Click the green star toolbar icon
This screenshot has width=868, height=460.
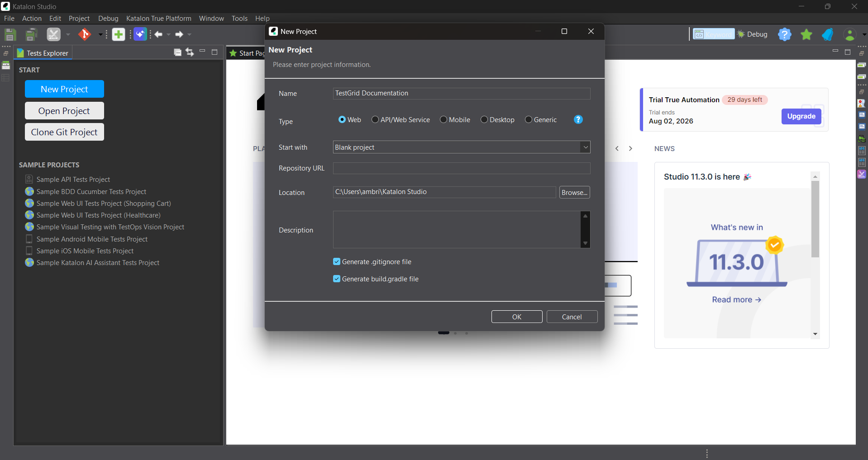pyautogui.click(x=806, y=34)
